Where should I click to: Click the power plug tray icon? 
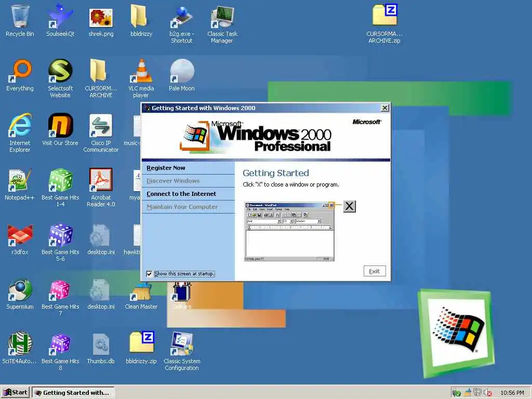tap(456, 393)
